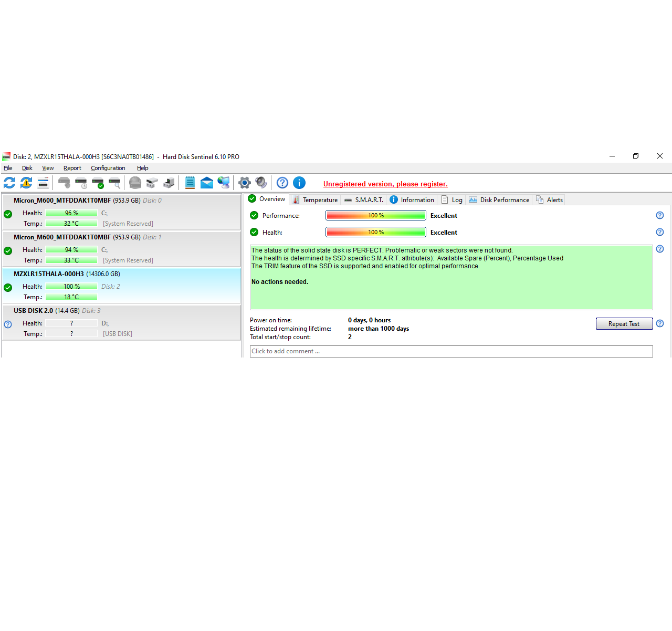672x631 pixels.
Task: Click unknown status icon of USB DISK 2.0
Action: coord(8,324)
